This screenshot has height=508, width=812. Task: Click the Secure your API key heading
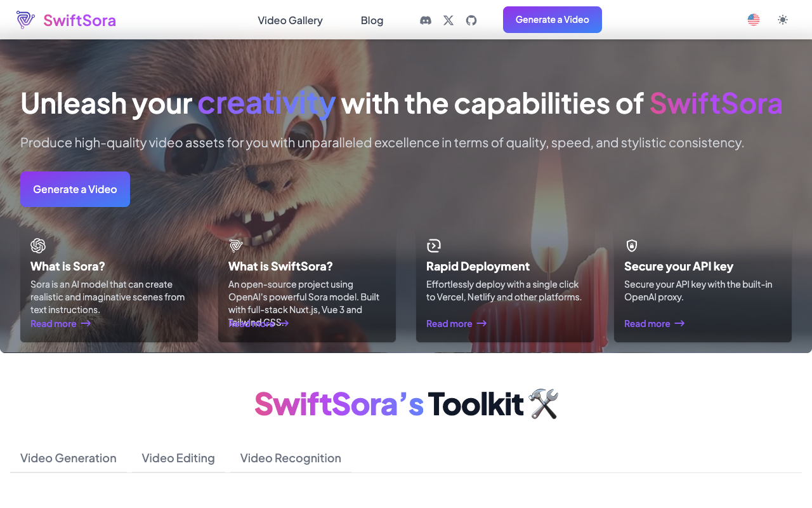tap(679, 266)
